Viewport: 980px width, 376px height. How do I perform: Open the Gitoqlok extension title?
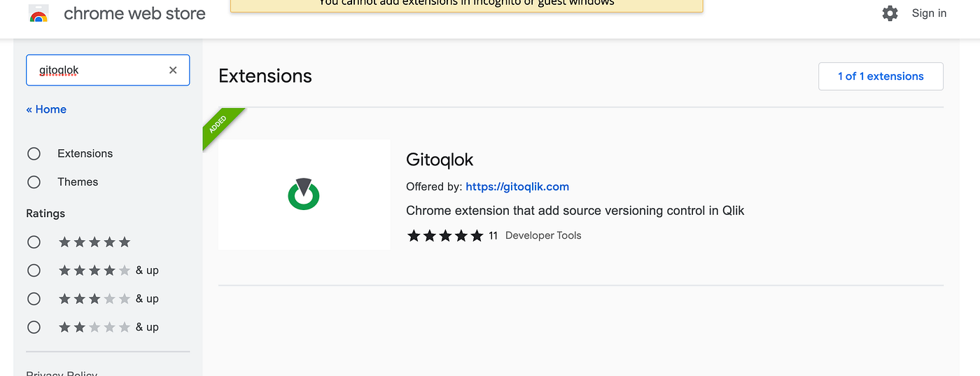tap(440, 160)
